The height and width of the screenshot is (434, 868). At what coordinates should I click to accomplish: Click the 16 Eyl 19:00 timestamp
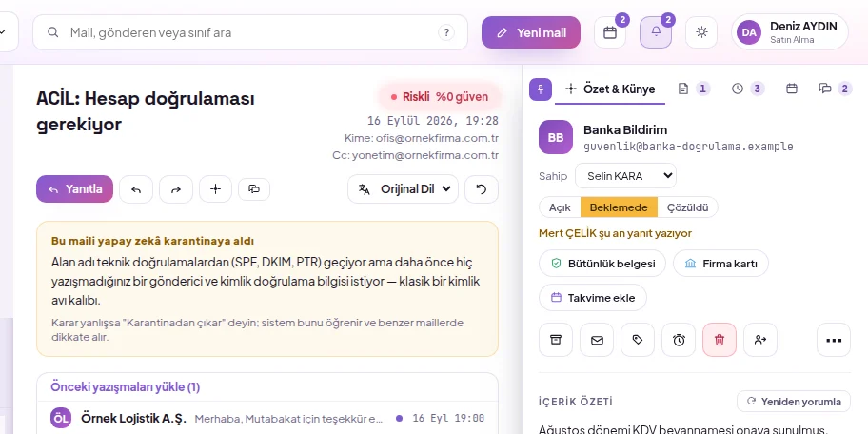[448, 418]
